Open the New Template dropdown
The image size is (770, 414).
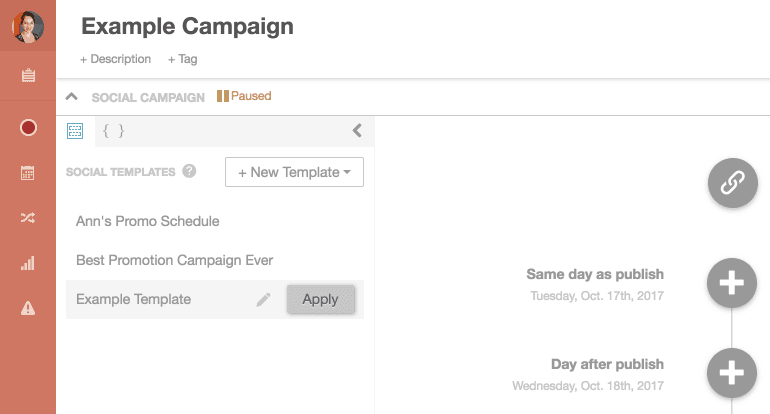(294, 172)
